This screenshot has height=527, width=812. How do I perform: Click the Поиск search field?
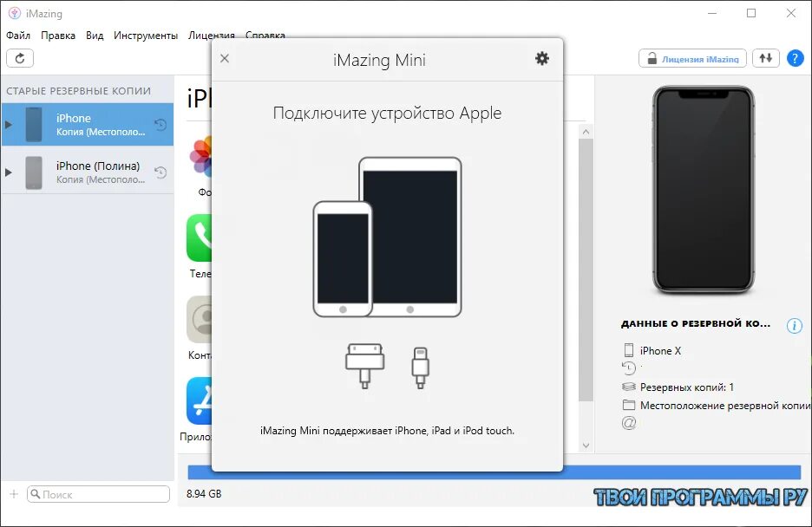coord(98,494)
